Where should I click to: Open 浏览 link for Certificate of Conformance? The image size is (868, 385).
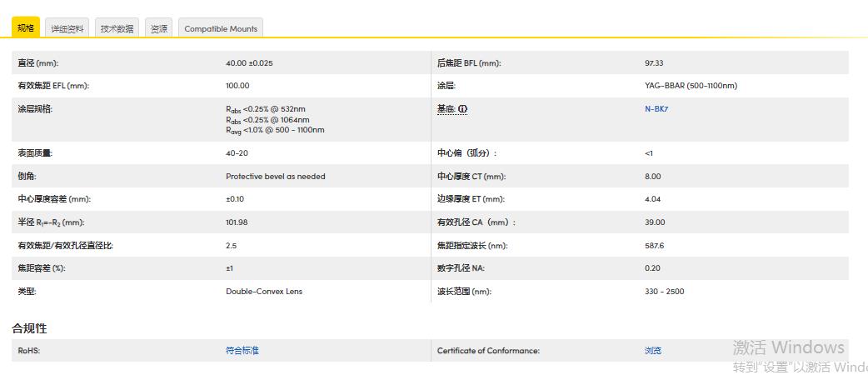[x=653, y=351]
